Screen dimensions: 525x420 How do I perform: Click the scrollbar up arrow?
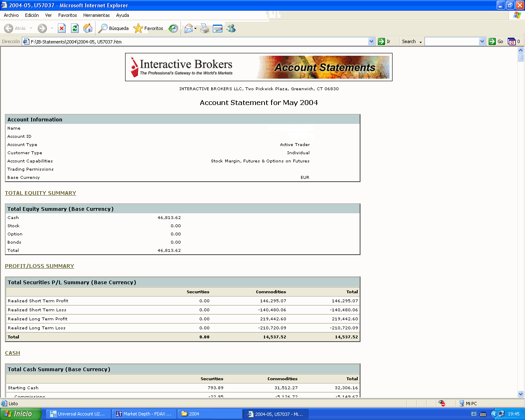tap(521, 50)
